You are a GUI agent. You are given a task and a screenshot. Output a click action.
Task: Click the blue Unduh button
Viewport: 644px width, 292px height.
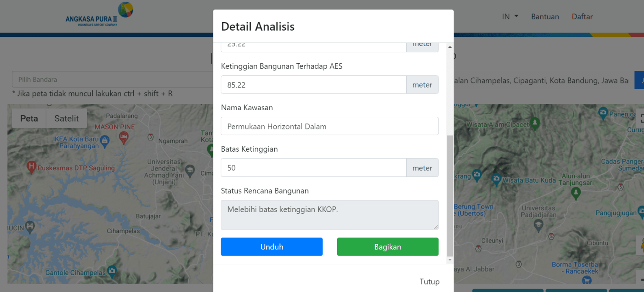(x=271, y=247)
